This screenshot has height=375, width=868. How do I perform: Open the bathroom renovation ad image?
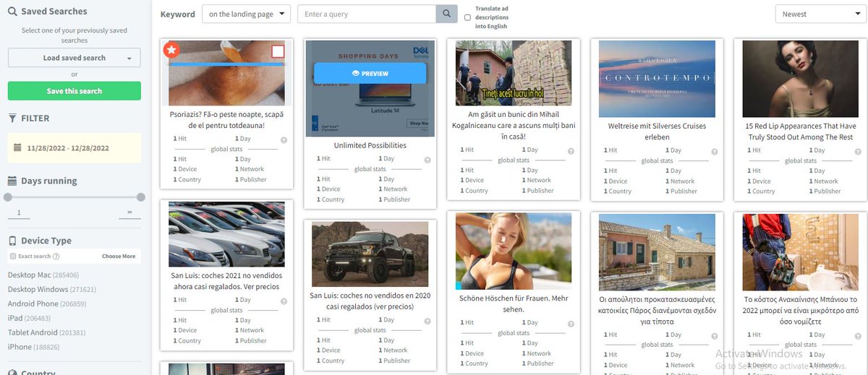pyautogui.click(x=801, y=251)
